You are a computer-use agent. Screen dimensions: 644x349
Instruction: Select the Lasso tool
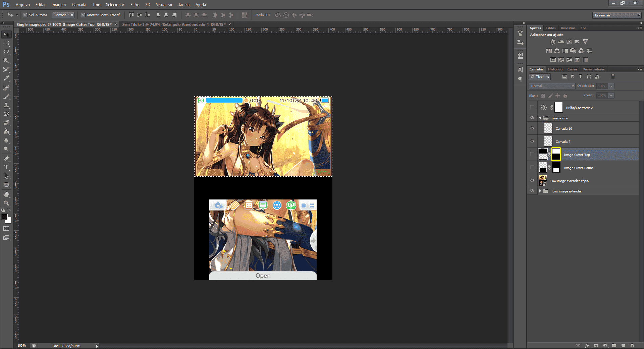coord(6,52)
